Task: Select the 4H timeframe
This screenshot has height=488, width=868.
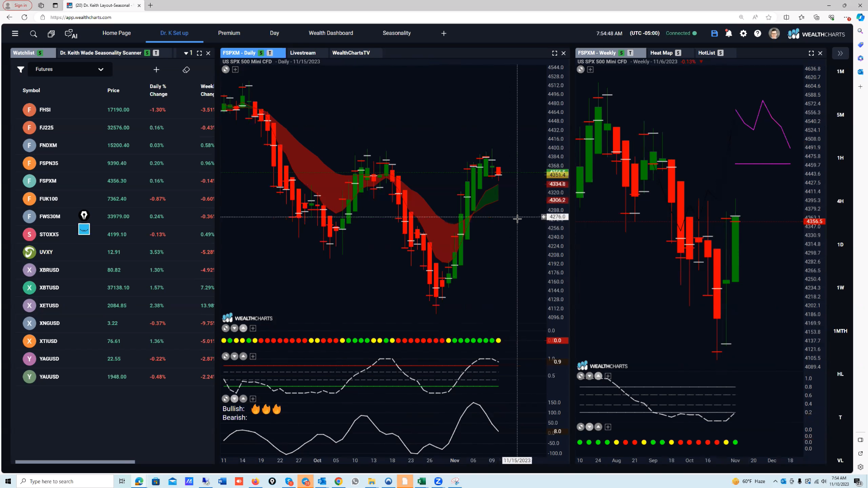Action: pyautogui.click(x=840, y=201)
